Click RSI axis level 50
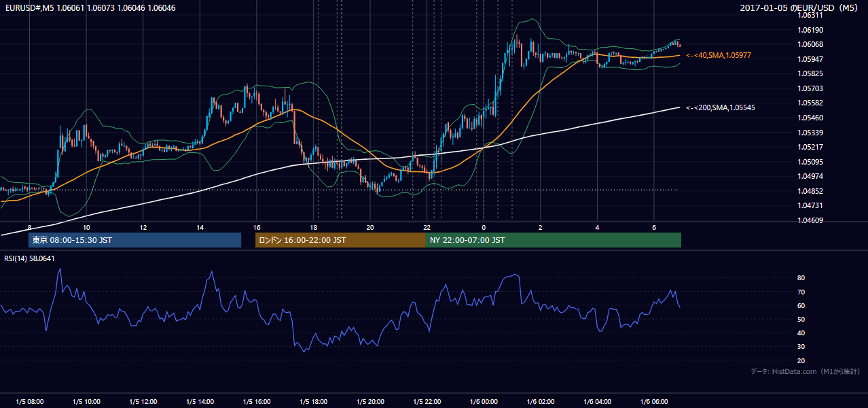The width and height of the screenshot is (868, 408). pos(801,319)
